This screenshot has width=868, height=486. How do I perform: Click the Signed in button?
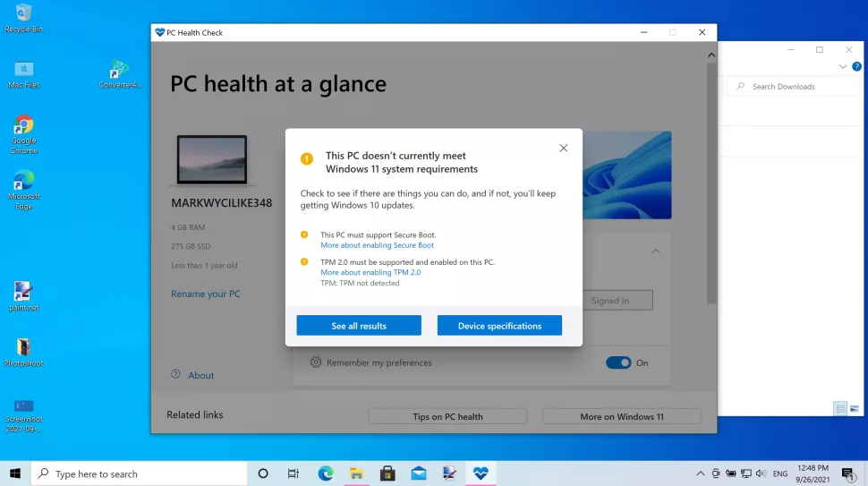click(x=617, y=300)
